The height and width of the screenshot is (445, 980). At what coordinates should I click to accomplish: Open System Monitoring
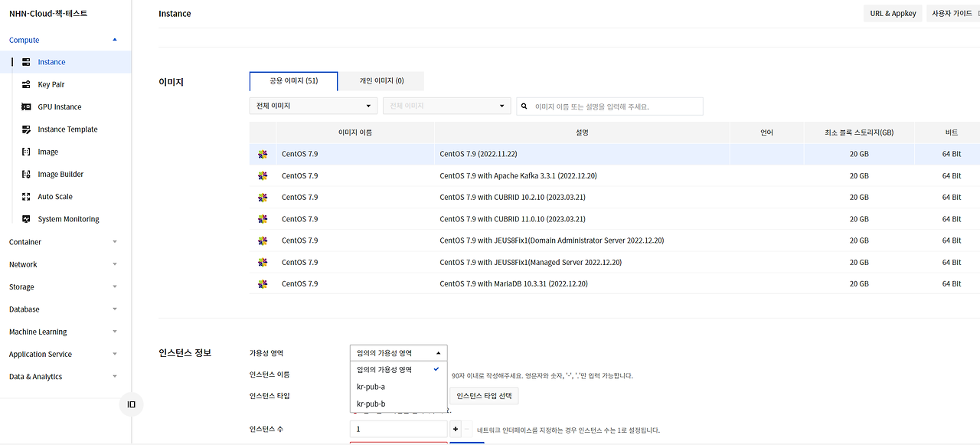(x=67, y=218)
